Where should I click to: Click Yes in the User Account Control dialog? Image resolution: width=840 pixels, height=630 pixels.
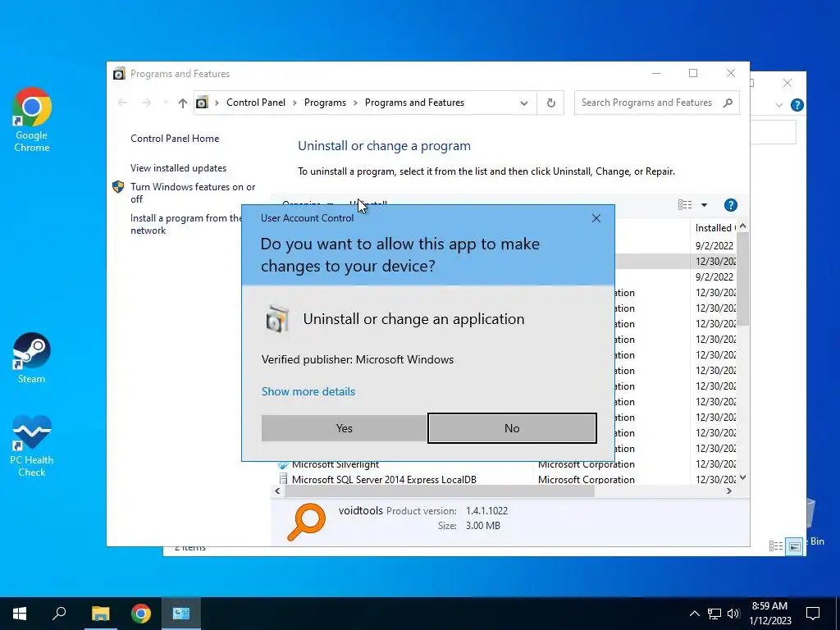pyautogui.click(x=344, y=428)
